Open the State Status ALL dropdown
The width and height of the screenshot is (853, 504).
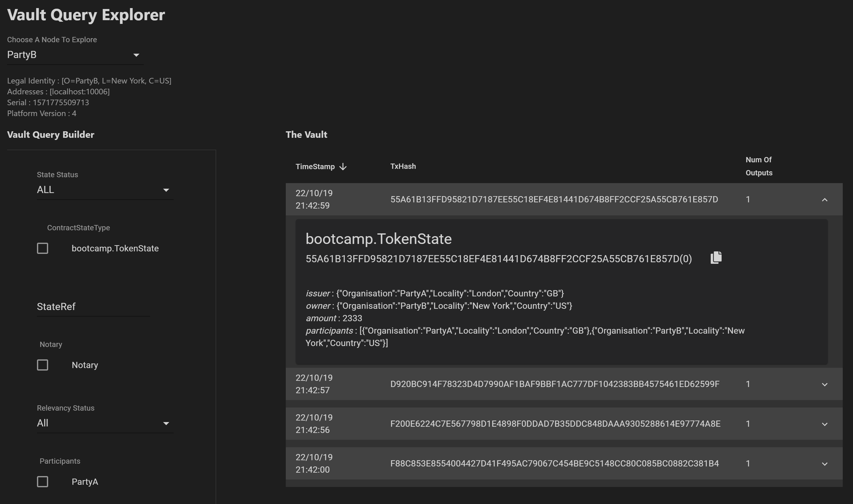(105, 190)
